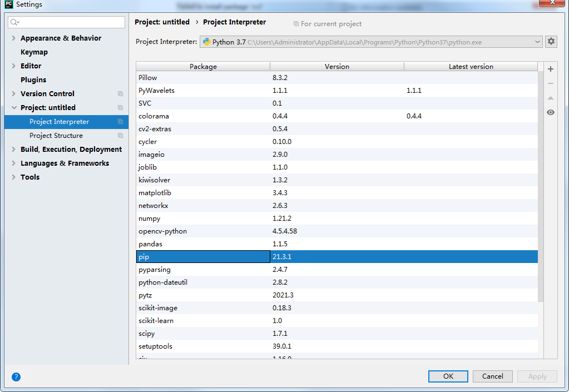Click copy icon beside Version Control
Image resolution: width=569 pixels, height=392 pixels.
[121, 93]
